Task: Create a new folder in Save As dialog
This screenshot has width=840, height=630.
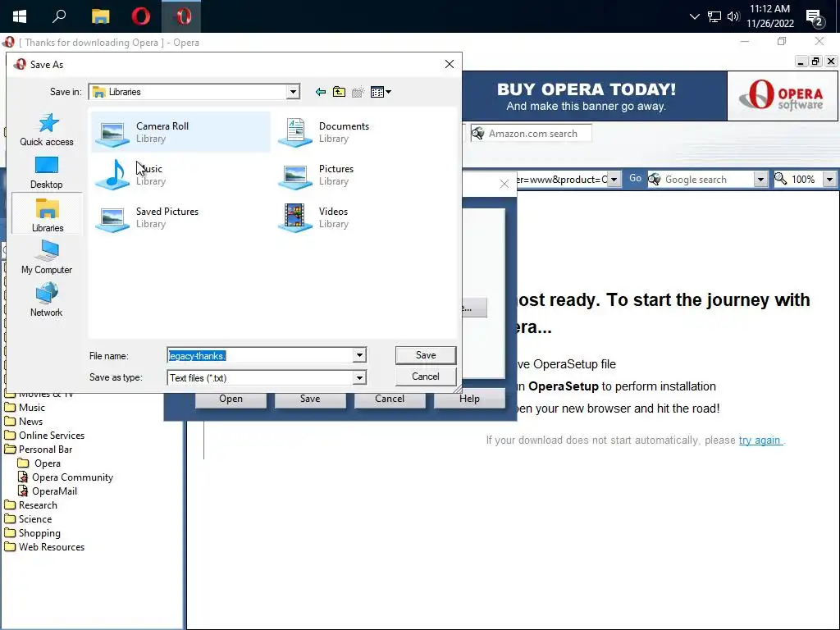Action: 358,92
